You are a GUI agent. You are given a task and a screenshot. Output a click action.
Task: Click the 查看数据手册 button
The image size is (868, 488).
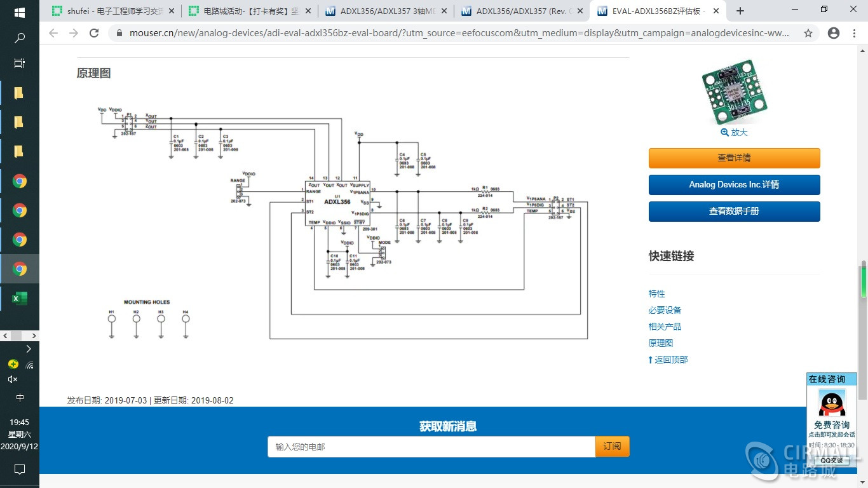pos(734,211)
